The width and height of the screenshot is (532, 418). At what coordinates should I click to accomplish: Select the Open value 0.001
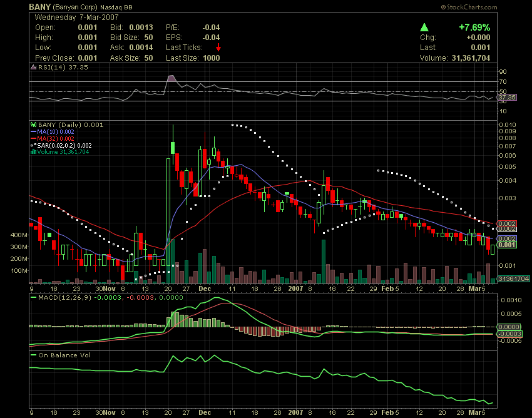click(88, 28)
